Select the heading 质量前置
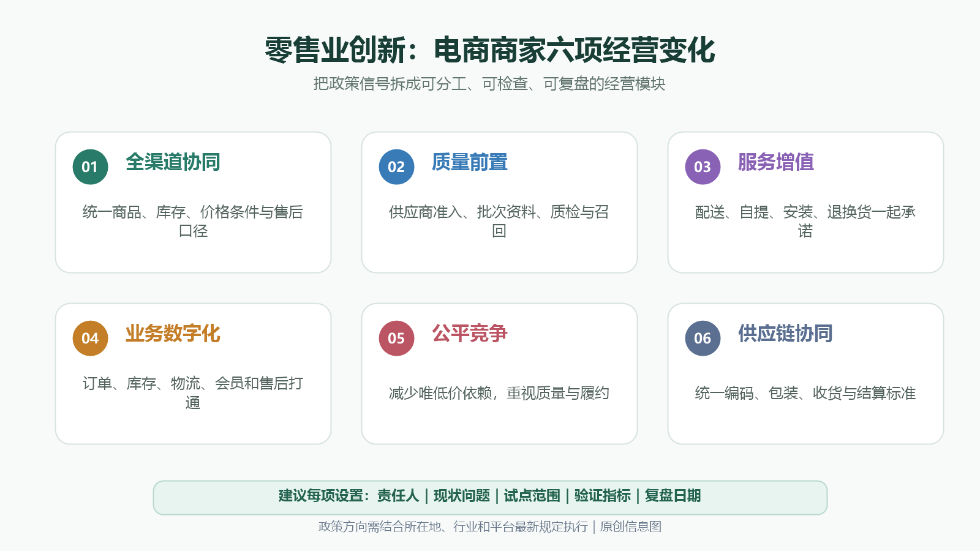Screen dimensions: 980x551 470,162
